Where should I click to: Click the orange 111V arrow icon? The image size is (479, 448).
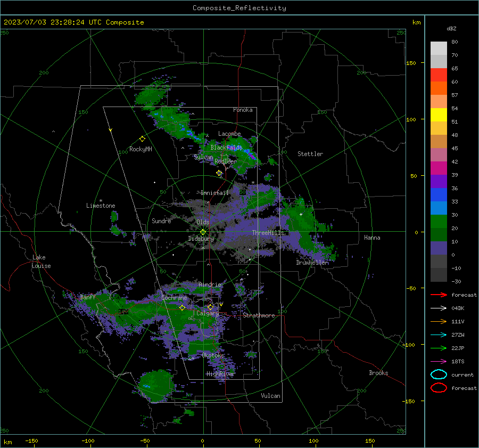pyautogui.click(x=439, y=321)
